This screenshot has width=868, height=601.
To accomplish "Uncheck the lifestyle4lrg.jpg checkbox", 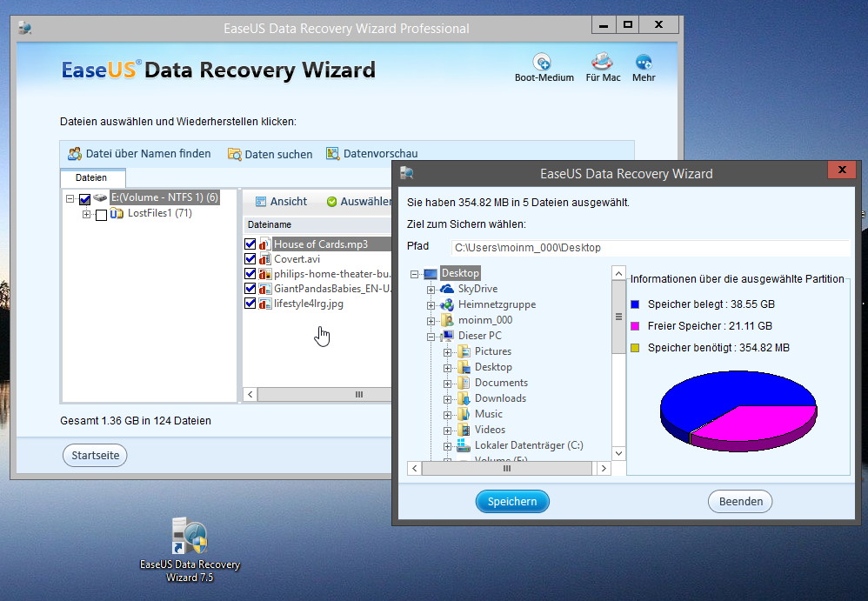I will 250,304.
